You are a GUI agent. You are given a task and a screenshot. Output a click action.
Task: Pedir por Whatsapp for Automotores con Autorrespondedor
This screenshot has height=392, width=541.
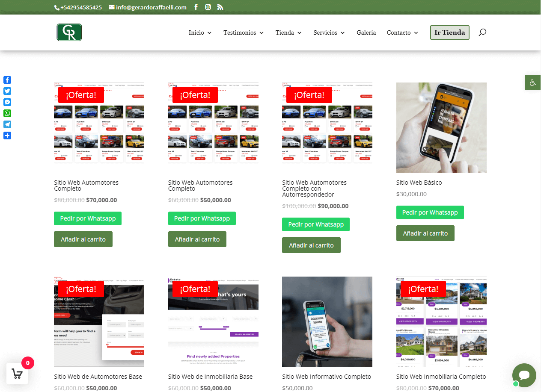point(316,224)
